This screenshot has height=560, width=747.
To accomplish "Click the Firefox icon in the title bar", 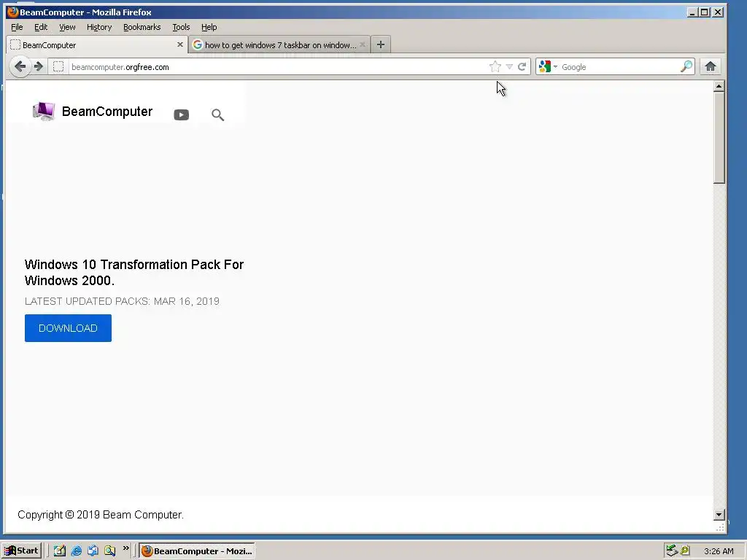I will click(12, 12).
